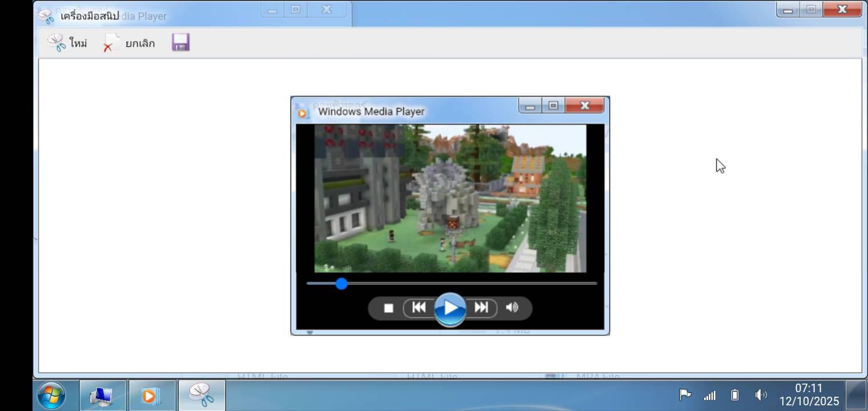Click the Show Desktop button

coord(856,395)
